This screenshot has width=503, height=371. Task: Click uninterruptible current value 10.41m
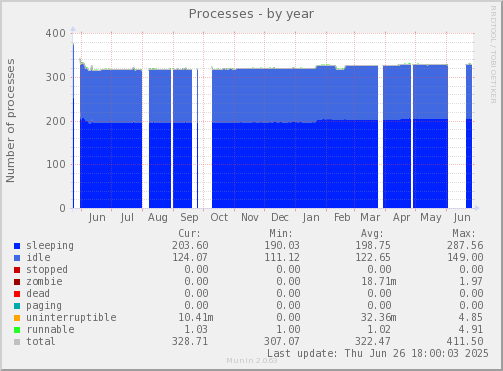[196, 317]
